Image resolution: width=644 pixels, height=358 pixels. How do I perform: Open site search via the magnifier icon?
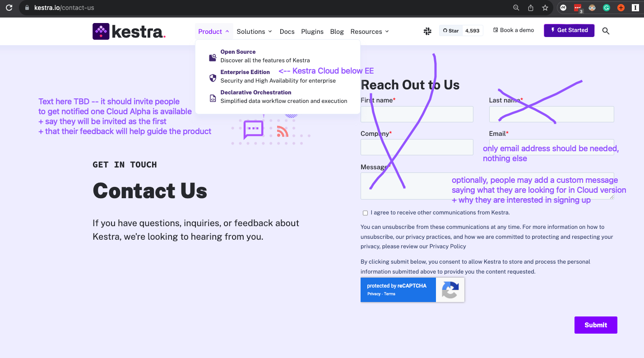[x=606, y=31]
